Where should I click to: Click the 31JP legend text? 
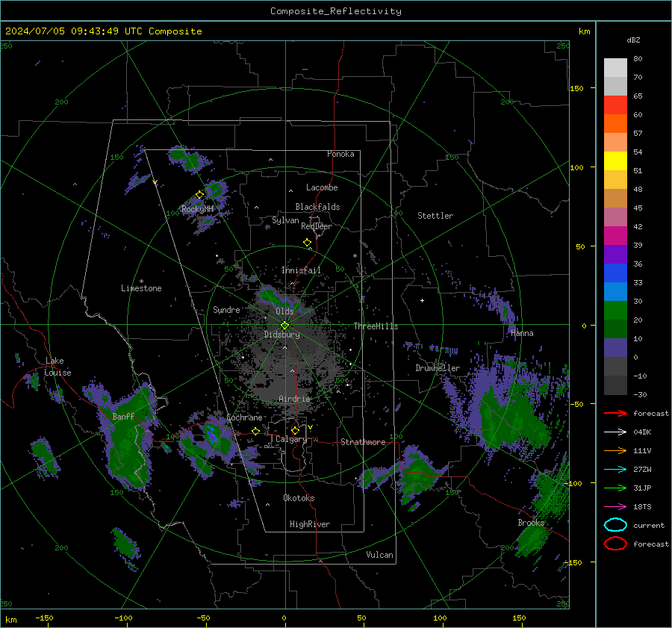642,488
